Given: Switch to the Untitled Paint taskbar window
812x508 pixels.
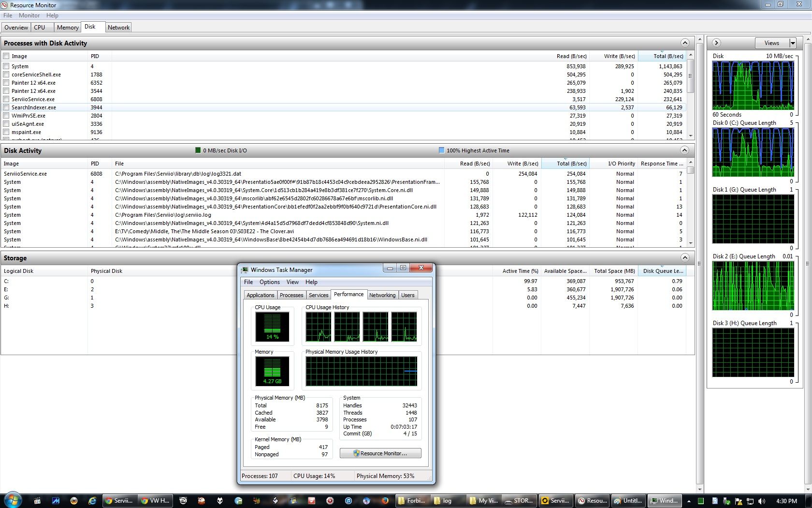Looking at the screenshot, I should 627,501.
